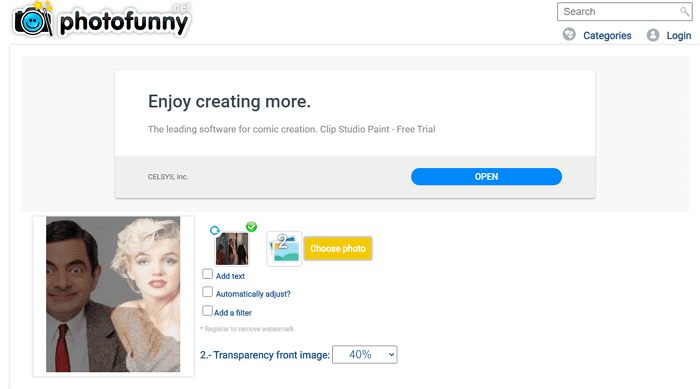Image resolution: width=700 pixels, height=389 pixels.
Task: Click the Categories globe icon
Action: [x=569, y=35]
